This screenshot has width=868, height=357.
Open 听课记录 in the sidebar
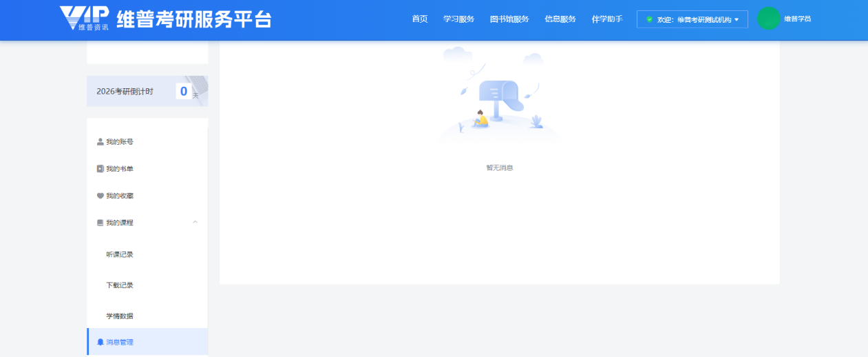(120, 254)
